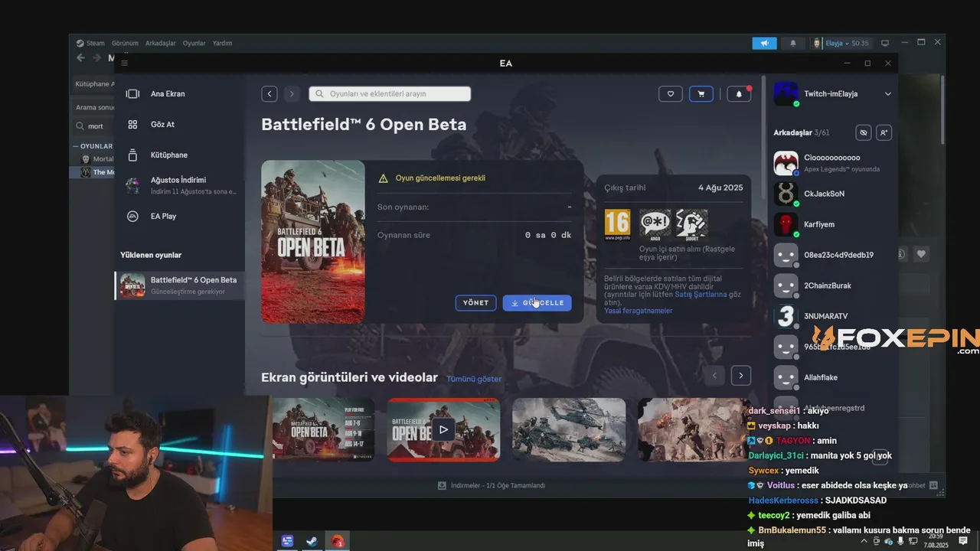The height and width of the screenshot is (551, 980).
Task: Open Arkadaşlar menu in Steam
Action: pyautogui.click(x=161, y=43)
